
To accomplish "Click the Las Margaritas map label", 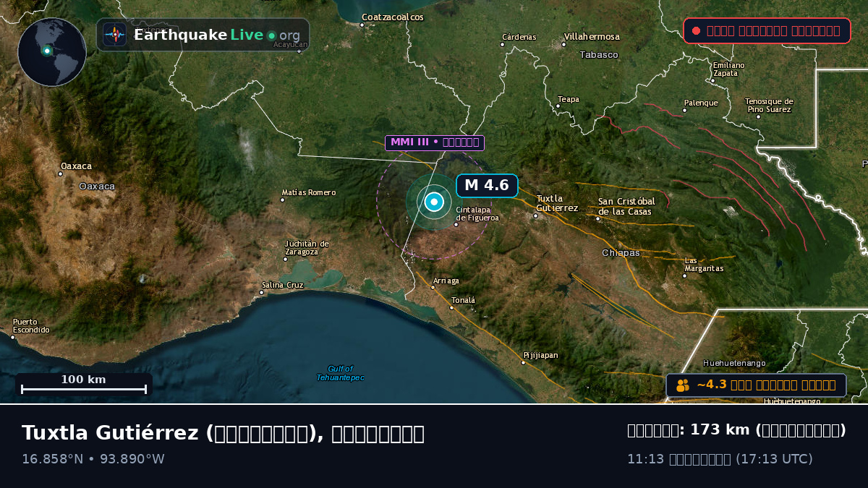I will 704,265.
